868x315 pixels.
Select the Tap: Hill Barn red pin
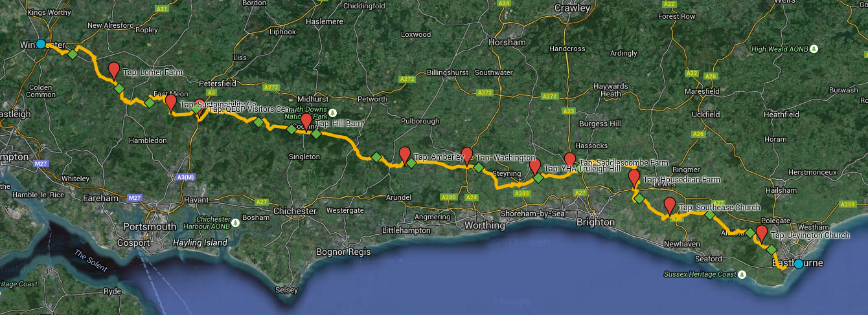(306, 122)
